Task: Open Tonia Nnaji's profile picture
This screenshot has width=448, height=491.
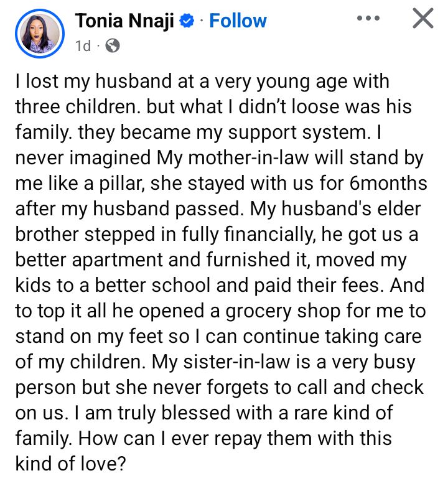Action: coord(41,31)
